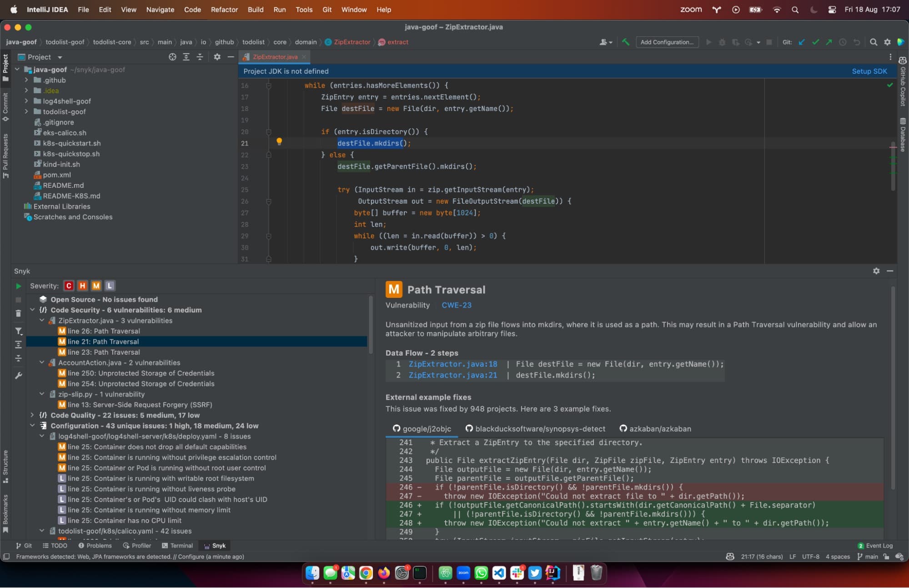Collapse Configuration unique issues node
Screen dimensions: 909x588
click(x=32, y=426)
